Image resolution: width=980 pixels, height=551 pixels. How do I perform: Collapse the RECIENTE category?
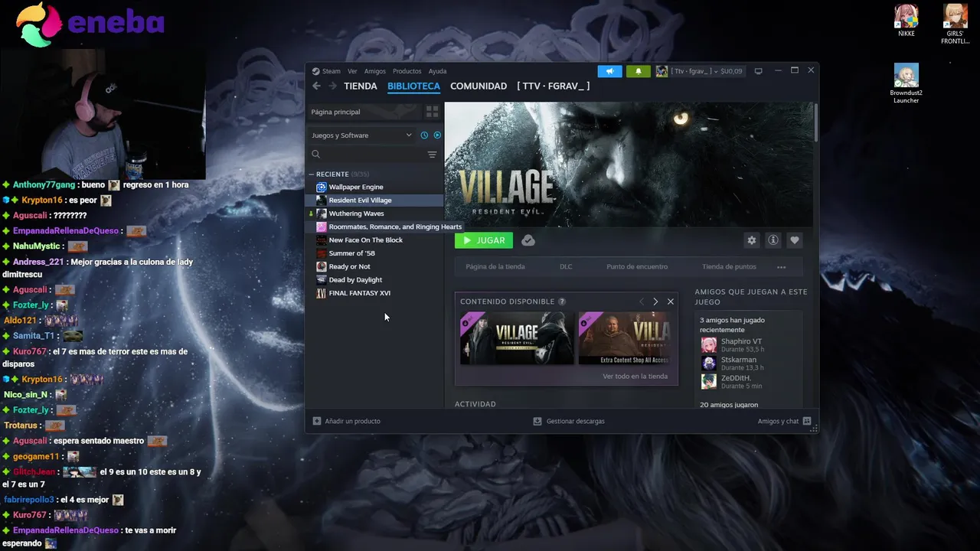click(312, 174)
